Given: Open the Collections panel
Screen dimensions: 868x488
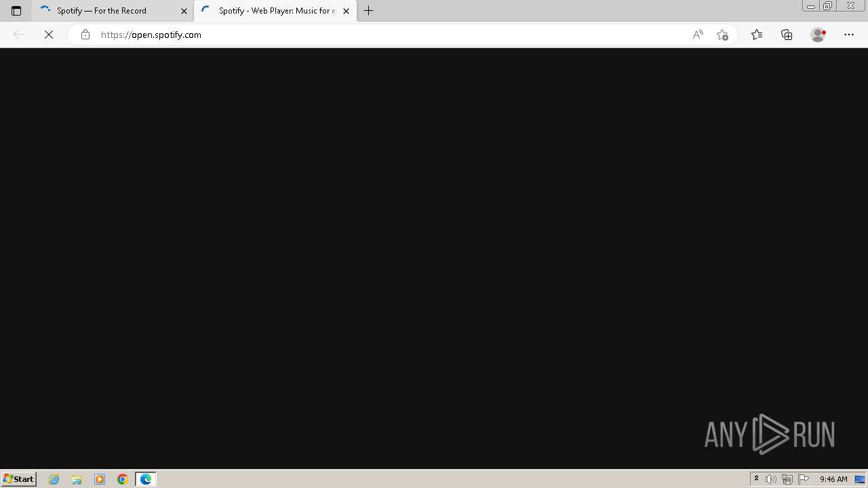Looking at the screenshot, I should point(787,35).
